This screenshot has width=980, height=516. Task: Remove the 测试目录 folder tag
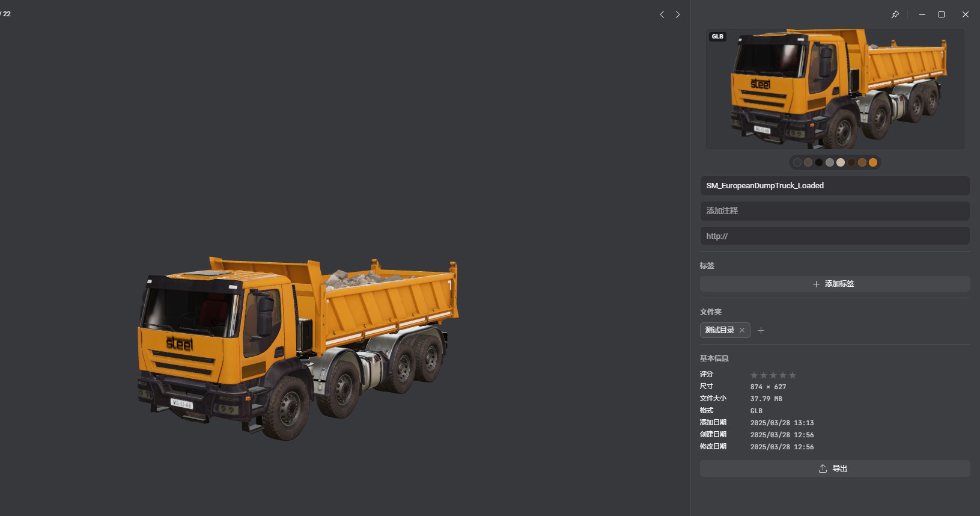click(742, 330)
